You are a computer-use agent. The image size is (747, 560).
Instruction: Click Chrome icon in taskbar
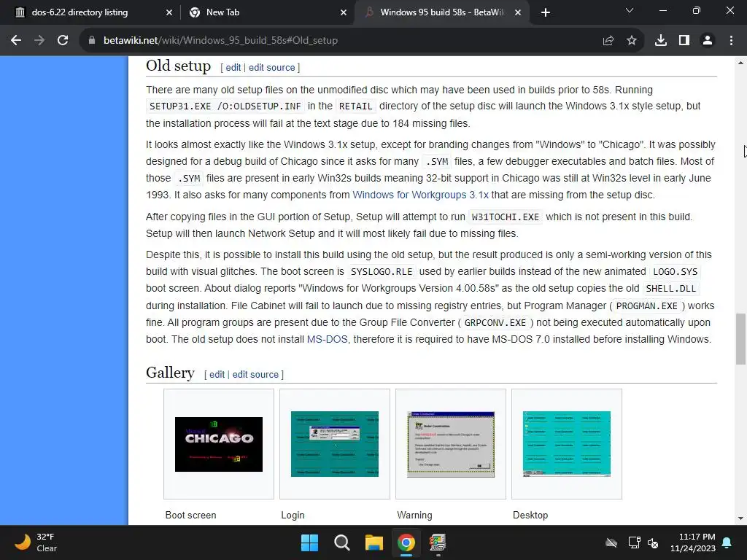[x=406, y=542]
